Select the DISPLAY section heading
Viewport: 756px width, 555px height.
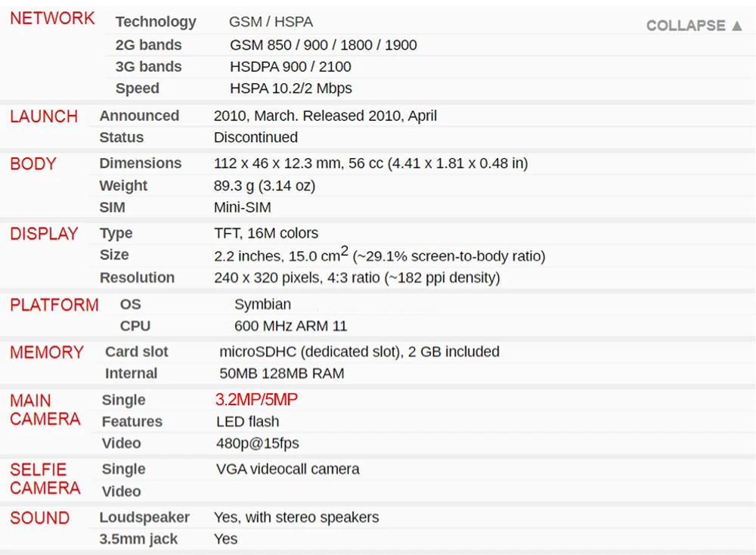[x=44, y=234]
